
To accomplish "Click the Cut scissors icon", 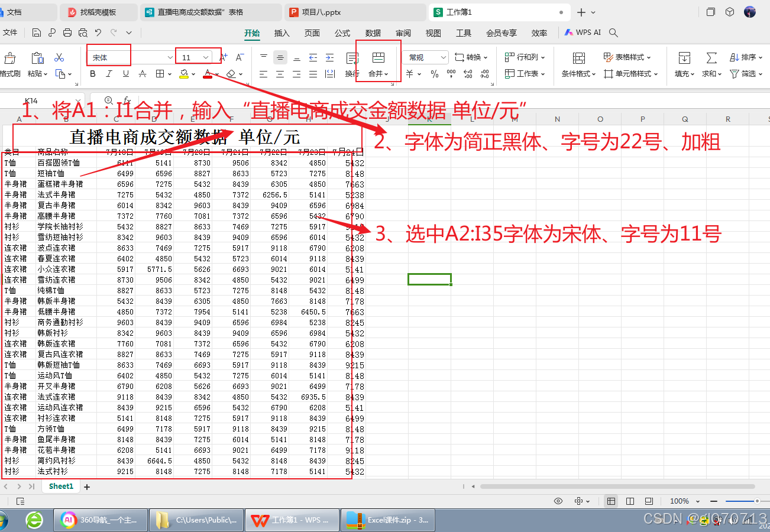I will [x=59, y=58].
